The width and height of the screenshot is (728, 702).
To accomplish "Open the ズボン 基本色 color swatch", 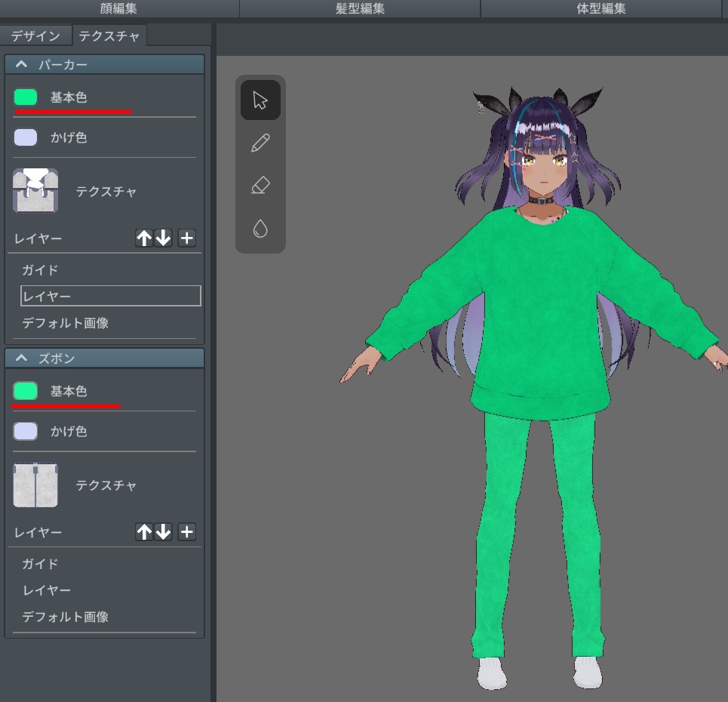I will click(24, 390).
